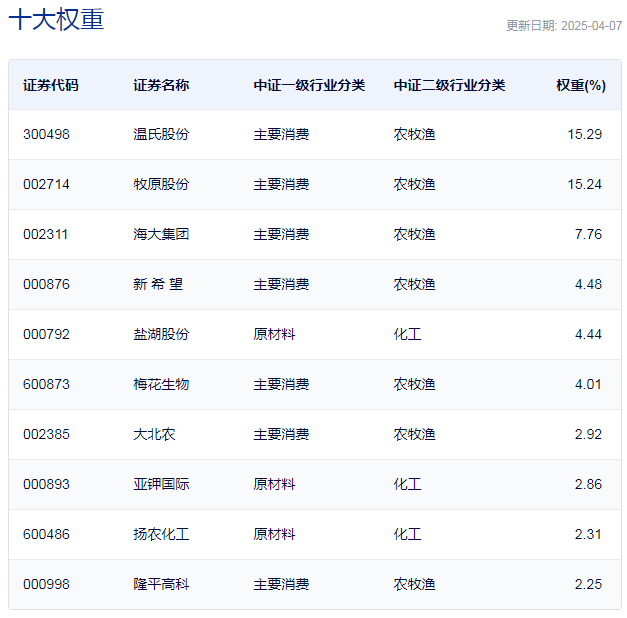Image resolution: width=627 pixels, height=618 pixels.
Task: Select the weight value 7.76
Action: (588, 234)
